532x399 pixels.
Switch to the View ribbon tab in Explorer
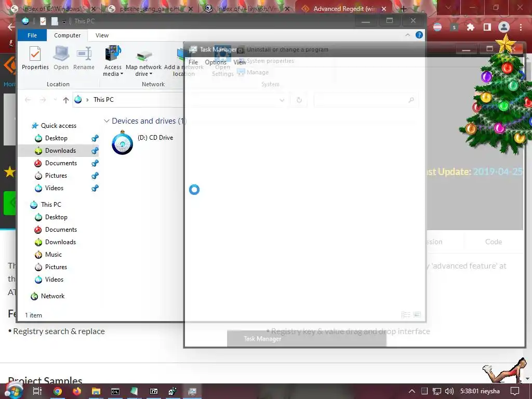coord(102,35)
